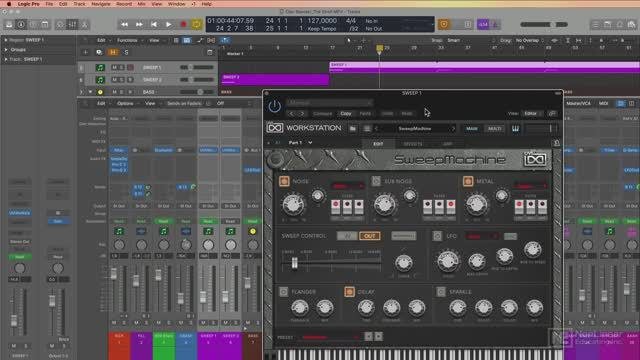Mute the SWEEP 1 track
640x360 pixels.
pyautogui.click(x=114, y=67)
